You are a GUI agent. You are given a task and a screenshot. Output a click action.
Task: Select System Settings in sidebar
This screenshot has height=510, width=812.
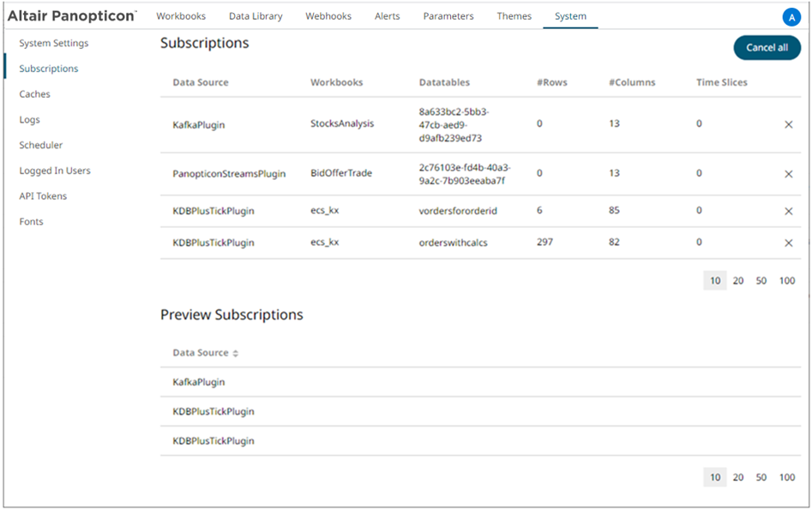[x=54, y=43]
